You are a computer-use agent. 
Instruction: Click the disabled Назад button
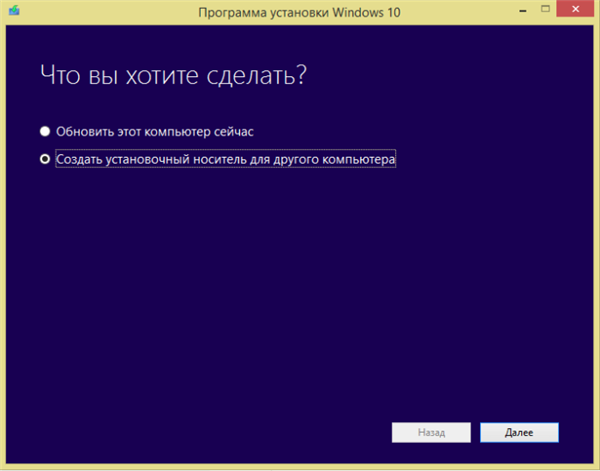pos(431,432)
